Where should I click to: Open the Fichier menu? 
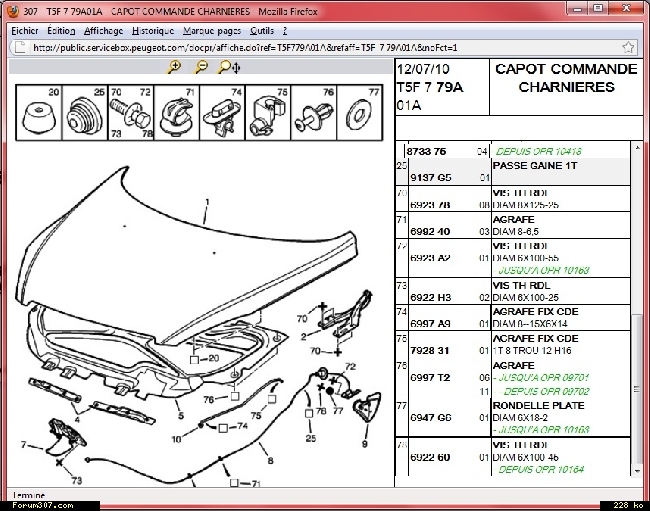[x=24, y=31]
